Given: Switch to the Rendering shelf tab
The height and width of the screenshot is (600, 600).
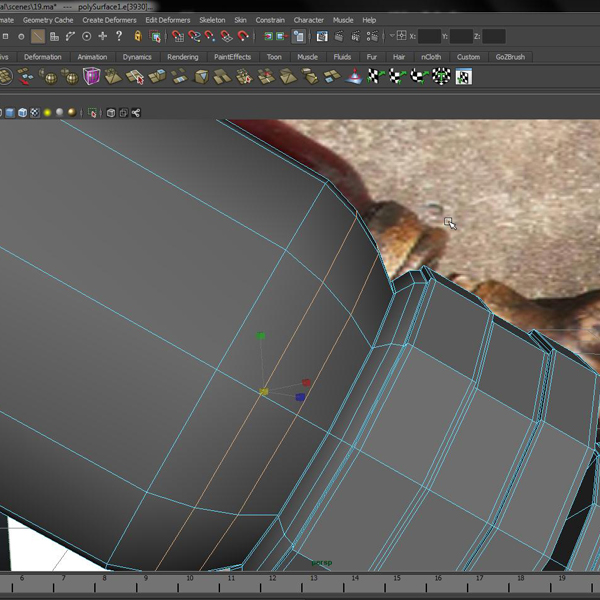Looking at the screenshot, I should 183,57.
